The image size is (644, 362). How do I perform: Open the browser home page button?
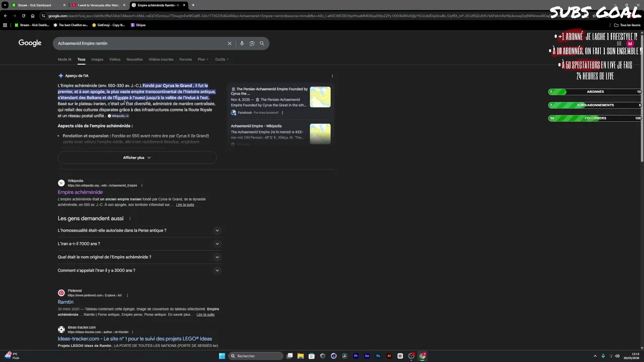pos(33,16)
